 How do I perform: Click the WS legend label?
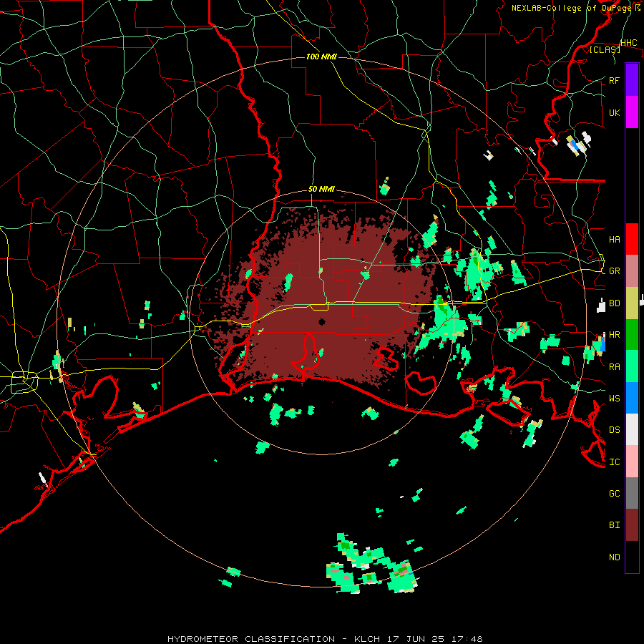click(x=614, y=399)
